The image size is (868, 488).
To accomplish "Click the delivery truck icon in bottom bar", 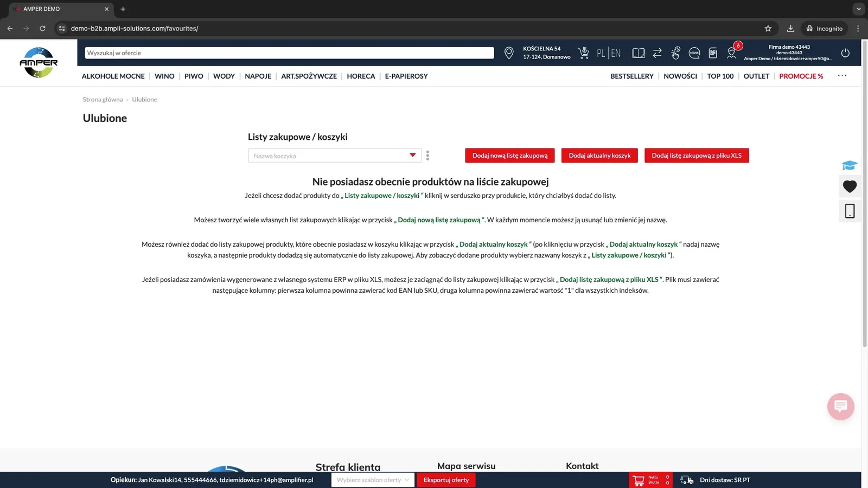I will (687, 480).
